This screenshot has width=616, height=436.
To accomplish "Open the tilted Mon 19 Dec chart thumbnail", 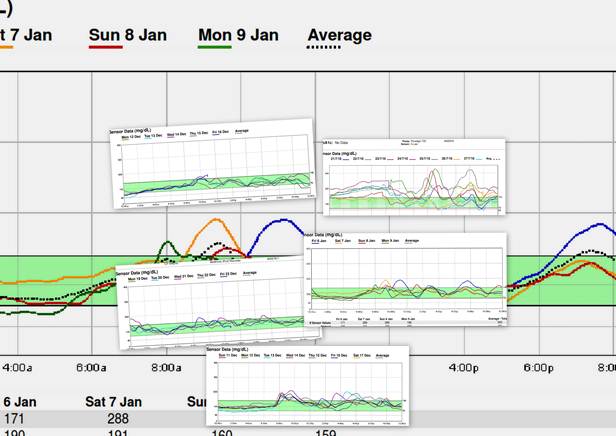I will 218,302.
